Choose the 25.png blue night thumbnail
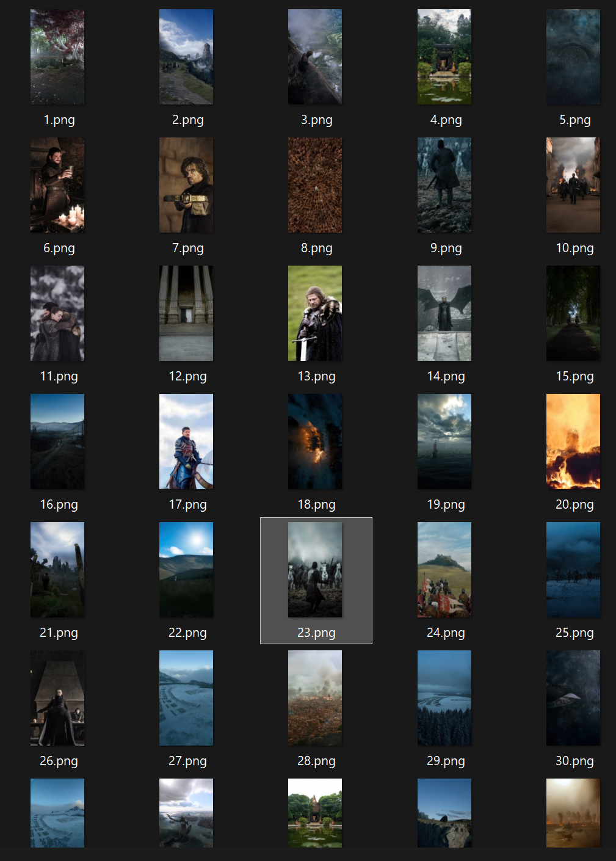Image resolution: width=616 pixels, height=861 pixels. click(x=573, y=570)
